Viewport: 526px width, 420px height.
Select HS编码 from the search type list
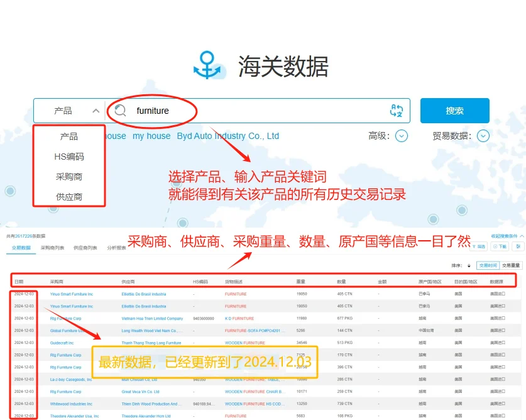69,156
